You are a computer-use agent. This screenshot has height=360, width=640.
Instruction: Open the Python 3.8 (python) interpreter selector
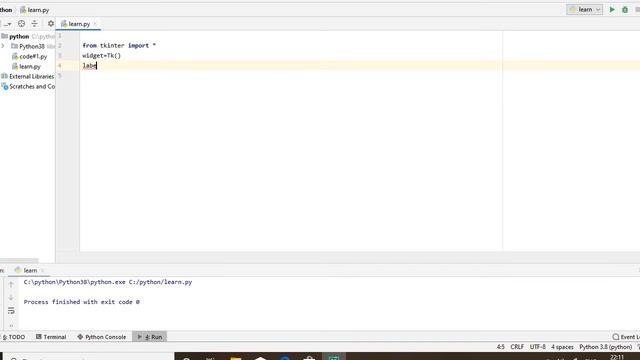605,347
